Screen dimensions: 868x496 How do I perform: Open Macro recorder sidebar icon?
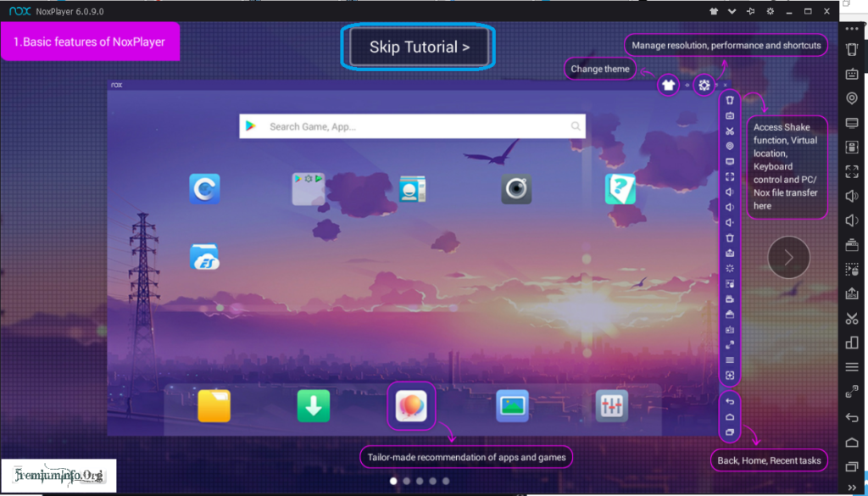click(851, 269)
